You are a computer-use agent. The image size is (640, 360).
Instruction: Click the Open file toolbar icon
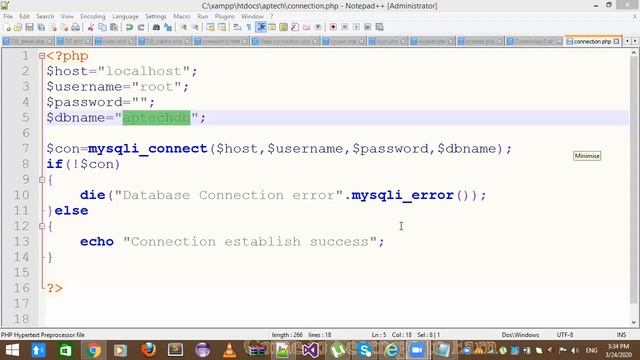[x=18, y=27]
